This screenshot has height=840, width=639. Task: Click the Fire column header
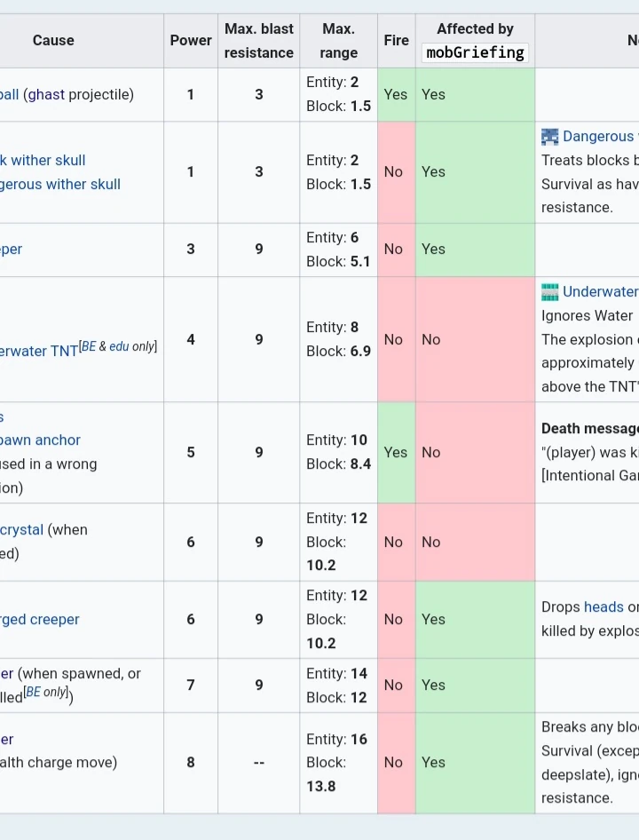click(x=396, y=41)
